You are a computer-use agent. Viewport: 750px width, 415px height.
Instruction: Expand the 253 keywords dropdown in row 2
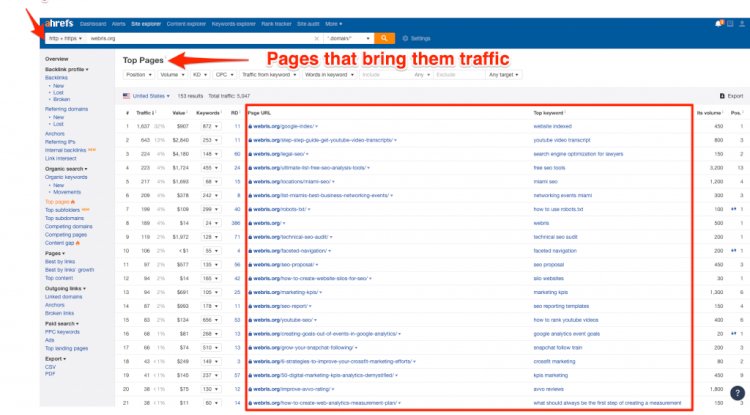[x=210, y=140]
